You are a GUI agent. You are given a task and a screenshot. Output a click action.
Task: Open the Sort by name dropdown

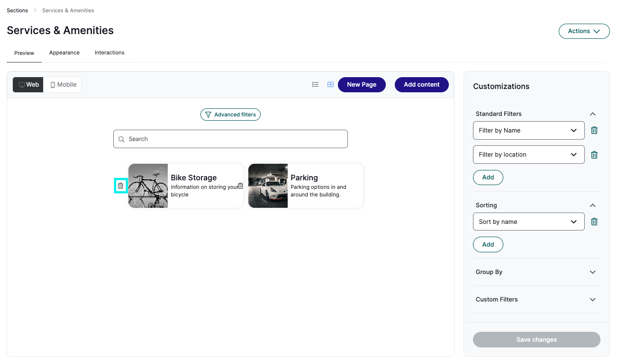pyautogui.click(x=528, y=222)
